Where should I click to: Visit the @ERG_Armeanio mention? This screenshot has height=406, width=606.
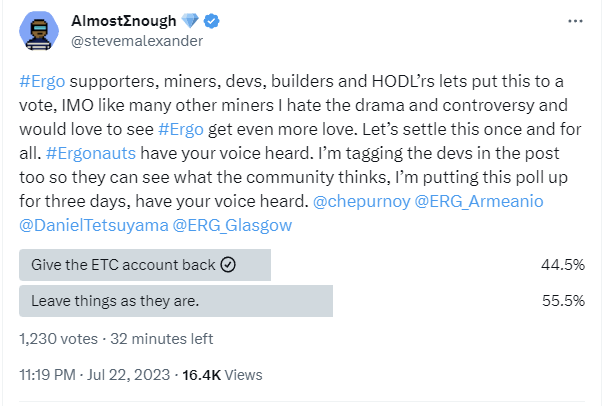click(x=479, y=201)
